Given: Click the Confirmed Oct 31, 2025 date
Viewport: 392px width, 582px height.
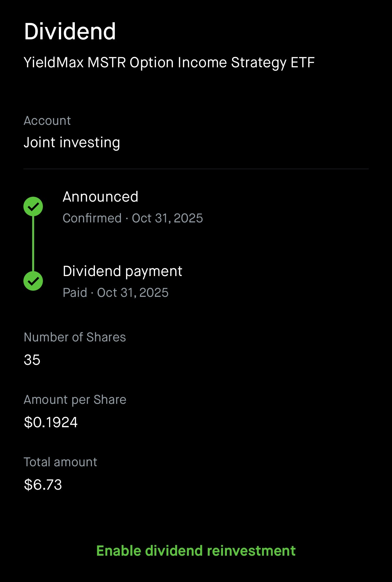Looking at the screenshot, I should click(133, 218).
